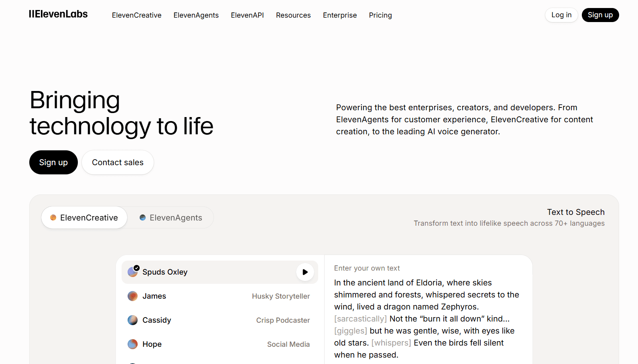Viewport: 638px width, 364px height.
Task: Click the blue dot on the ElevenAgents tab
Action: tap(142, 218)
